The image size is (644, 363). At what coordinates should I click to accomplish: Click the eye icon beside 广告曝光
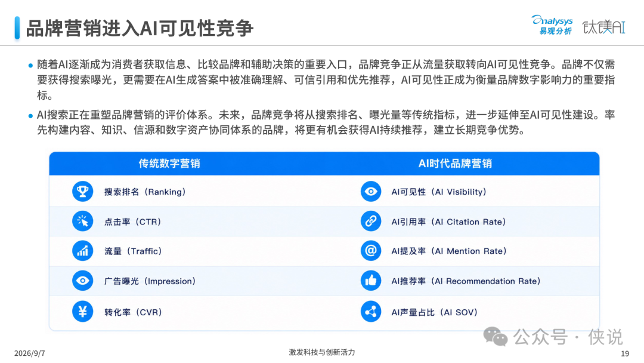tap(82, 281)
